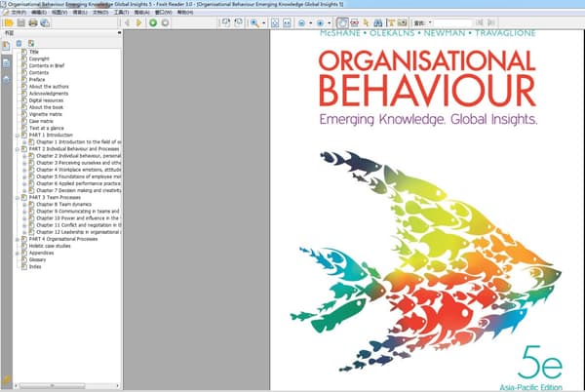
Task: Expand Chapter 8 Team dynamics node
Action: pyautogui.click(x=24, y=205)
